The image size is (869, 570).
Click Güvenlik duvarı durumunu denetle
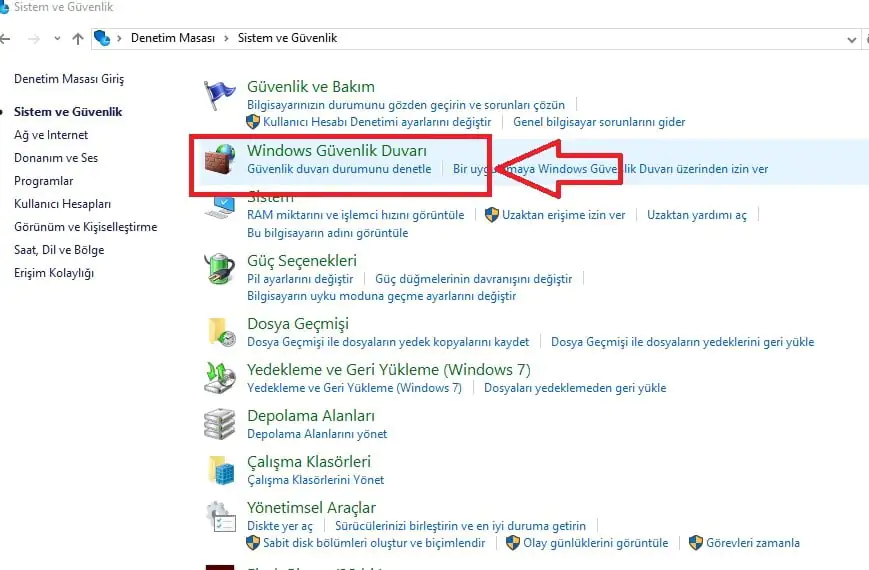pos(339,169)
